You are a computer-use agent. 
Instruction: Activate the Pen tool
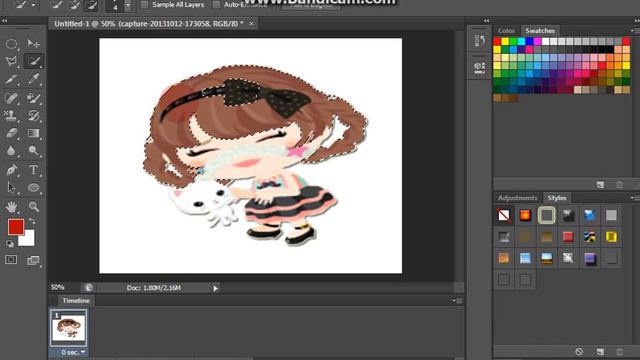(x=11, y=169)
